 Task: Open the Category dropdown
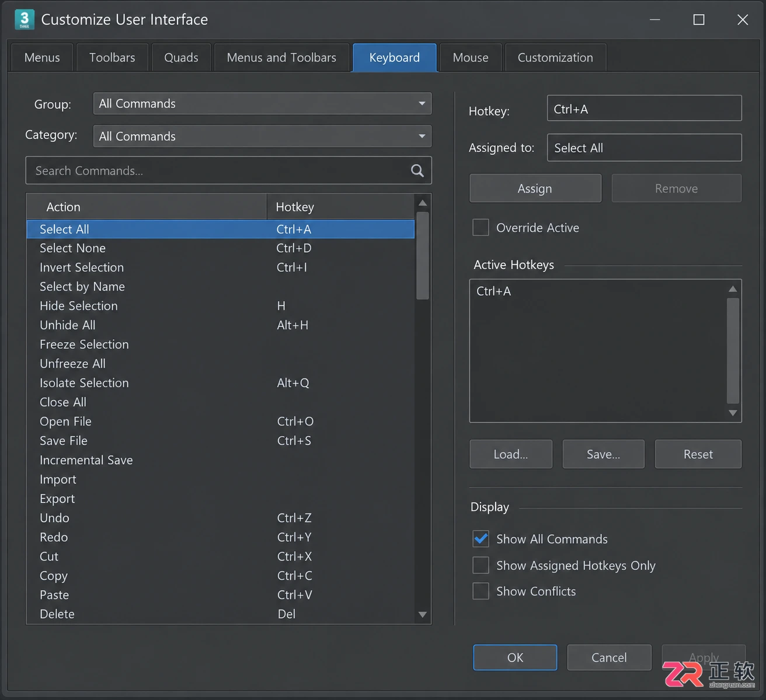click(262, 136)
